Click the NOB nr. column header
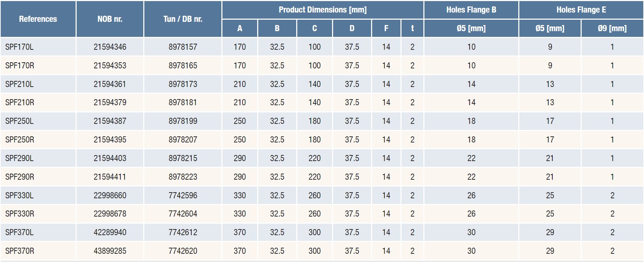The height and width of the screenshot is (262, 644). click(110, 19)
